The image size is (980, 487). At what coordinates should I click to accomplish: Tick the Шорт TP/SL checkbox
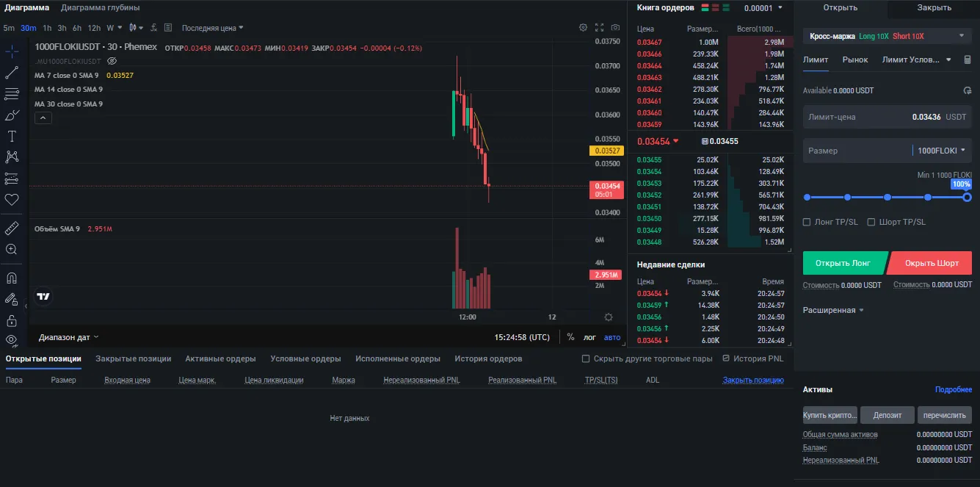871,222
